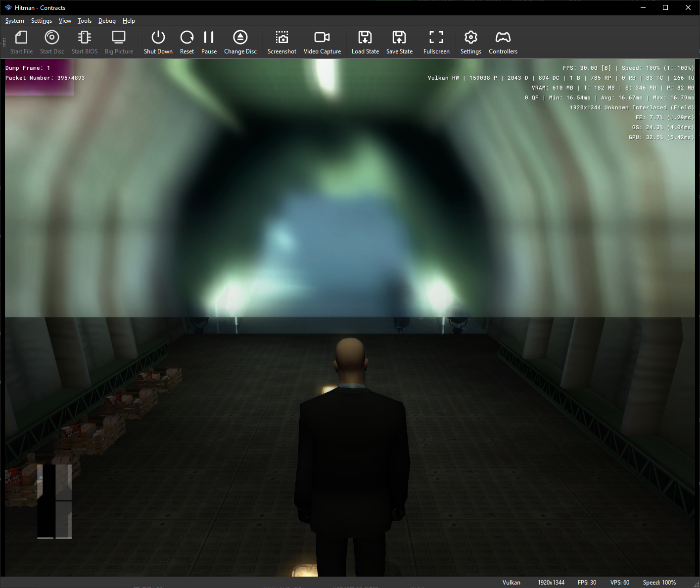This screenshot has height=588, width=700.
Task: Click the Hitman - Contracts window title
Action: [x=40, y=8]
